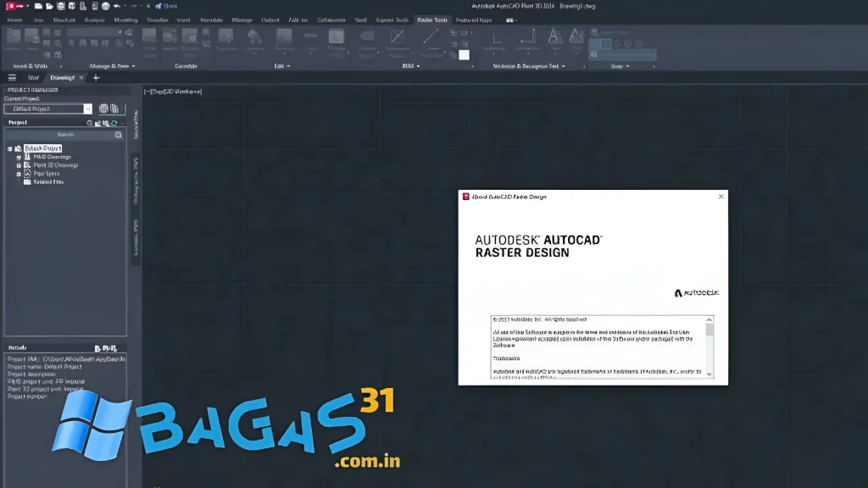The height and width of the screenshot is (488, 868).
Task: Click the second icon beside Current Project dropdown
Action: 114,108
